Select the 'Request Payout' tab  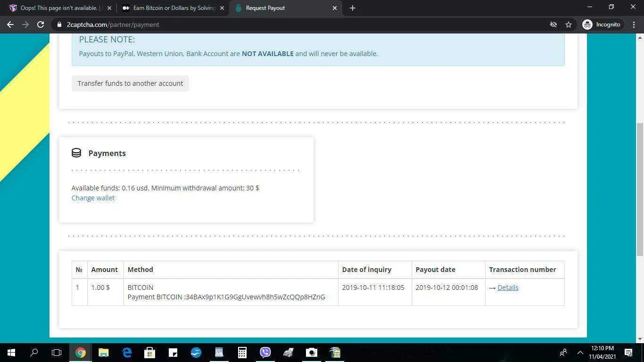click(x=285, y=8)
